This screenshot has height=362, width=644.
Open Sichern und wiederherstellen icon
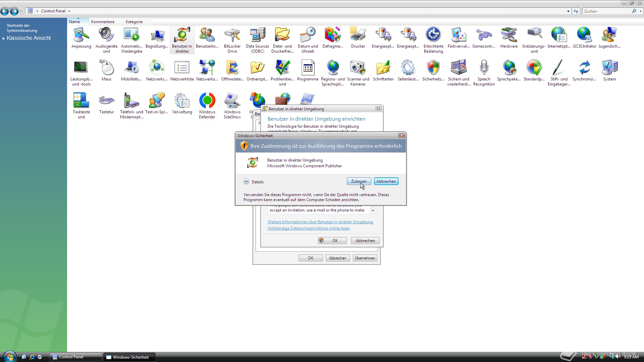click(x=459, y=73)
